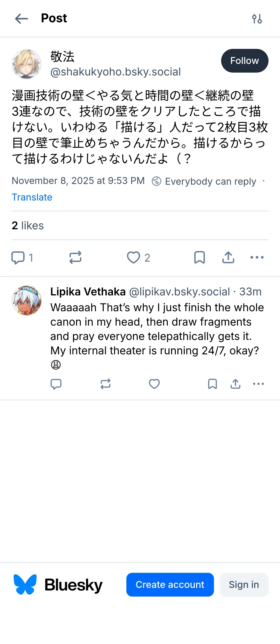Repost Lipika Vethaka's reply
Screen dimensions: 280x644
click(105, 384)
